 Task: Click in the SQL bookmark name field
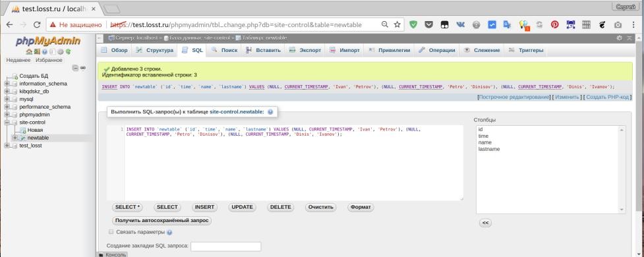[226, 246]
